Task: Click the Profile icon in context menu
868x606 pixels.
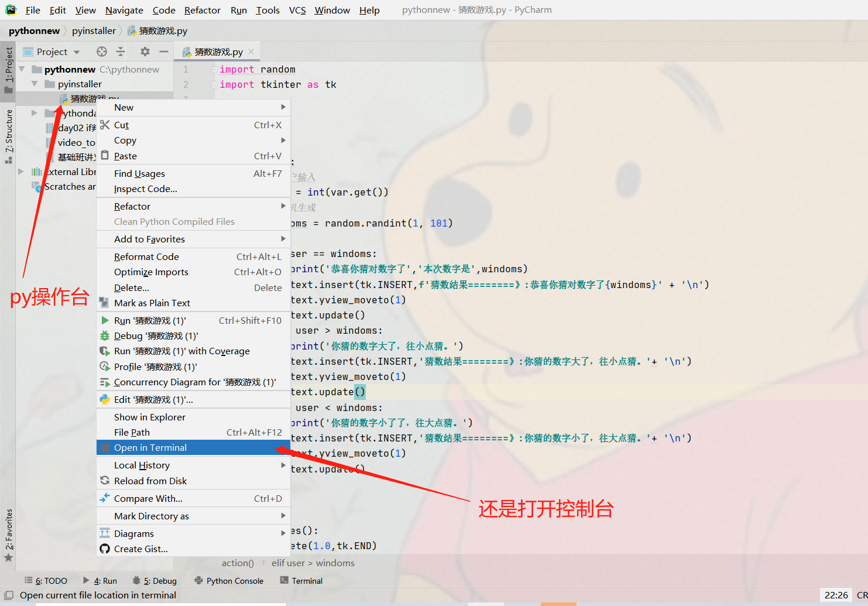Action: 105,367
